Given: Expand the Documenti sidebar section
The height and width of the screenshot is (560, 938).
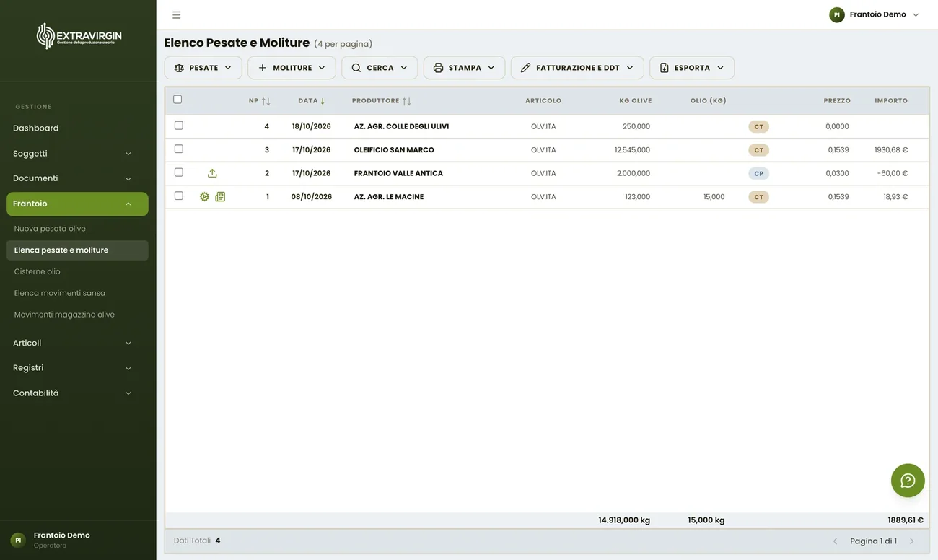Looking at the screenshot, I should click(x=77, y=178).
